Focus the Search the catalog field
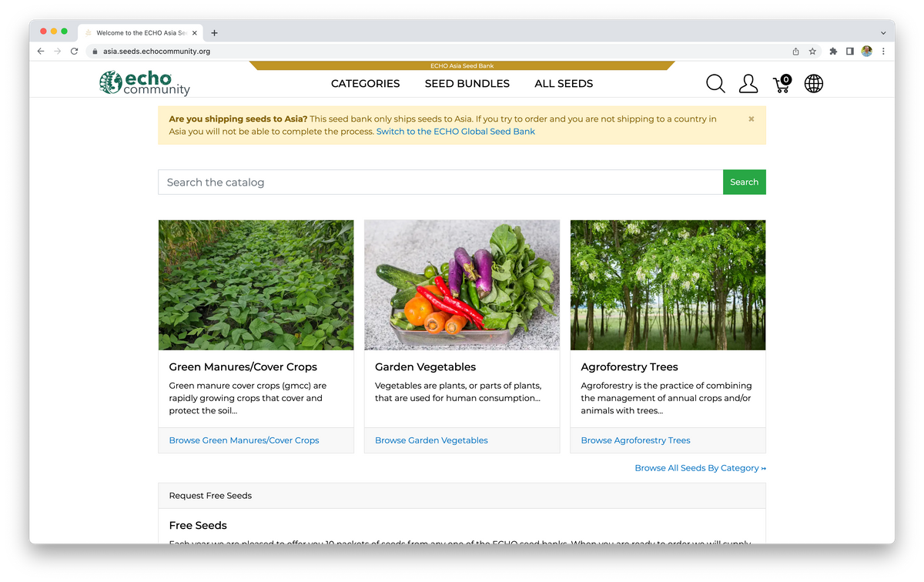This screenshot has width=924, height=582. (x=440, y=182)
